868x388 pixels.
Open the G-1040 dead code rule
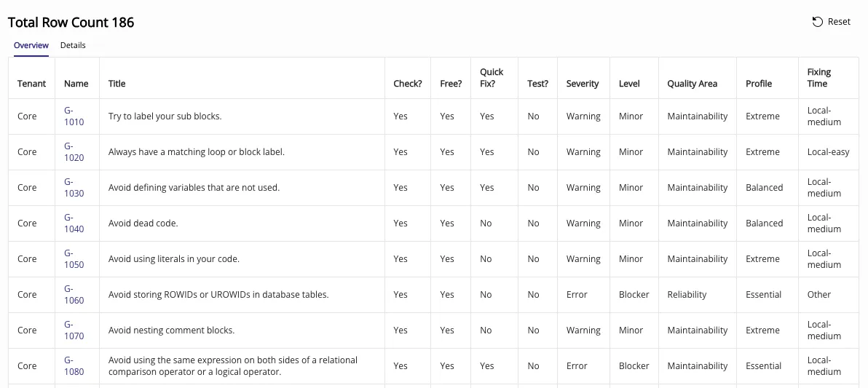pos(74,223)
